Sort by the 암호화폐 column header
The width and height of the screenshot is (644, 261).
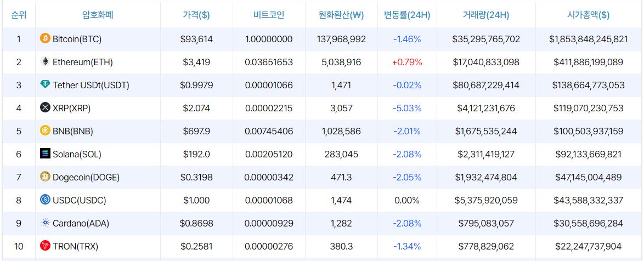coord(98,15)
